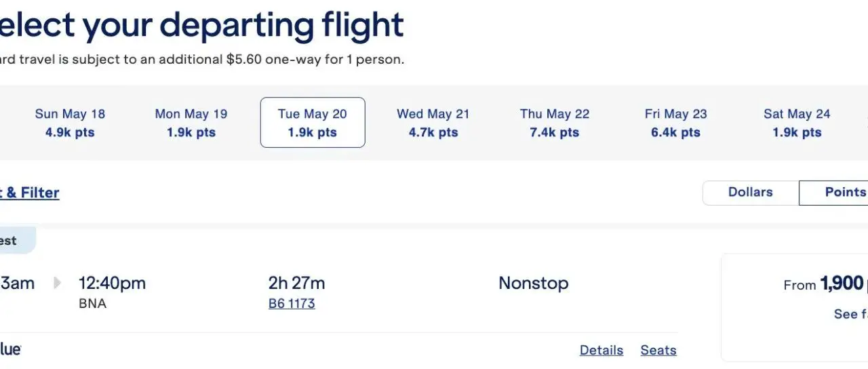This screenshot has width=868, height=369.
Task: Select Mon May 19 date tab
Action: 191,123
